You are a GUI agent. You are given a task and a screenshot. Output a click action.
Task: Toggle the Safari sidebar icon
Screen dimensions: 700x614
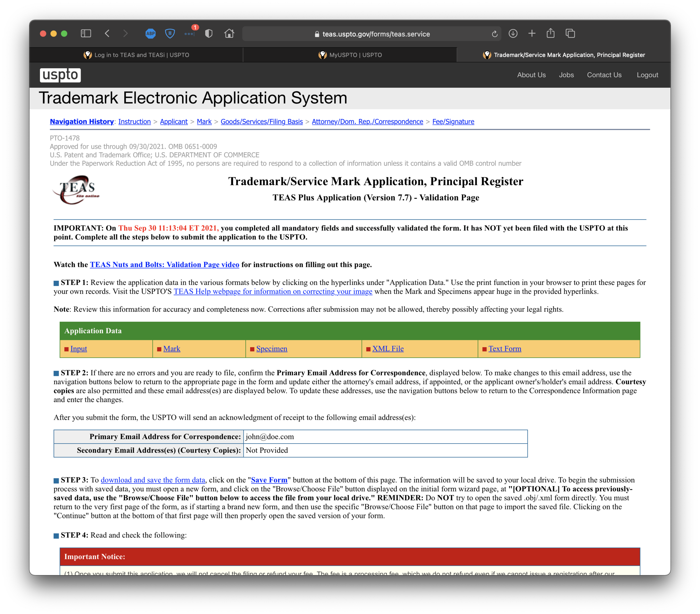86,34
